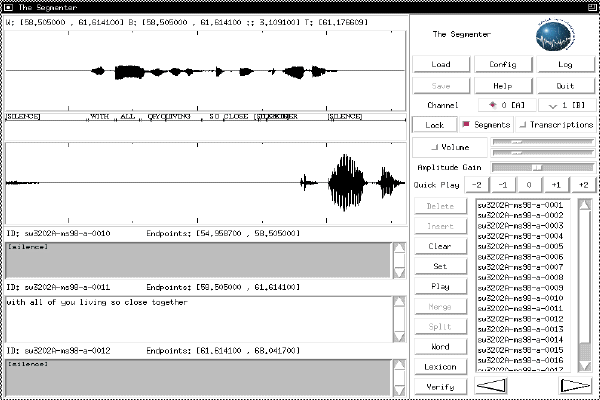Viewport: 600px width, 400px height.
Task: Click the Amplitude Gain slider handle
Action: click(538, 167)
